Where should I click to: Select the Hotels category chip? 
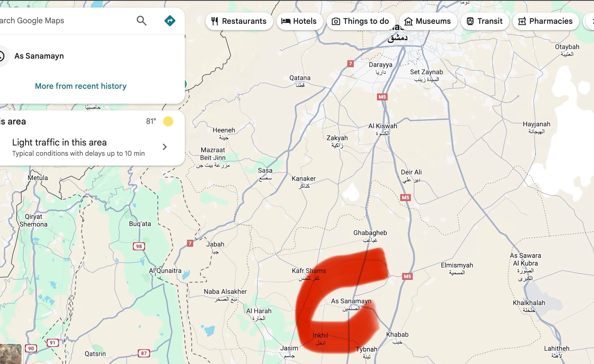[299, 21]
